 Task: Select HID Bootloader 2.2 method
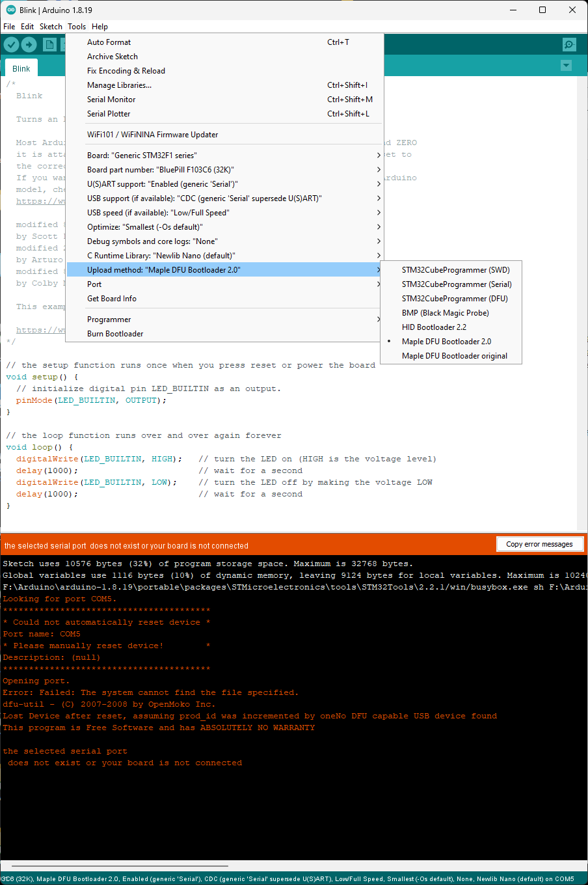(x=451, y=327)
